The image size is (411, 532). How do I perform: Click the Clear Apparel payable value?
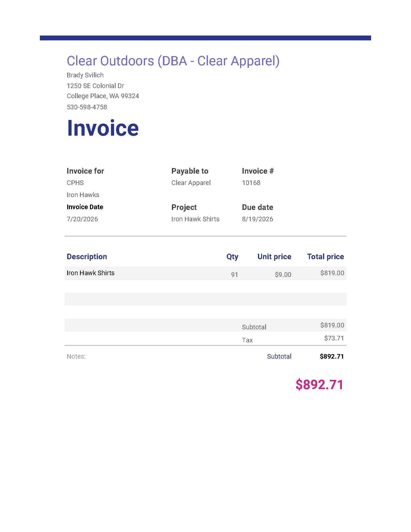click(x=191, y=183)
